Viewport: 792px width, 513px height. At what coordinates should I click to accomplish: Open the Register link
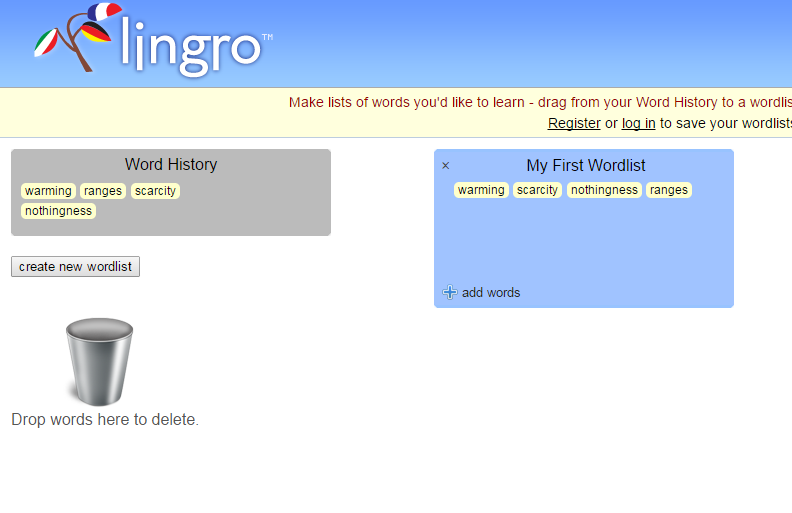point(574,123)
